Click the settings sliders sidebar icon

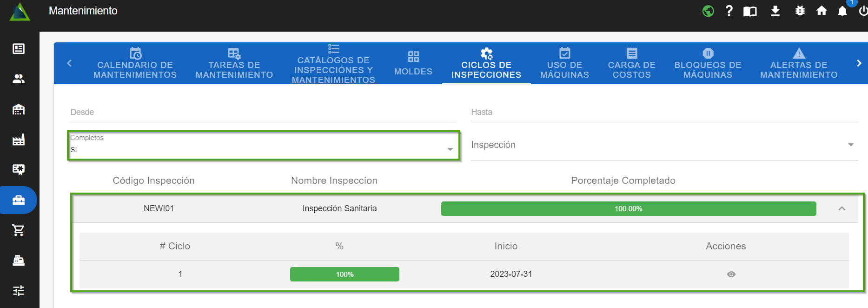(x=19, y=291)
